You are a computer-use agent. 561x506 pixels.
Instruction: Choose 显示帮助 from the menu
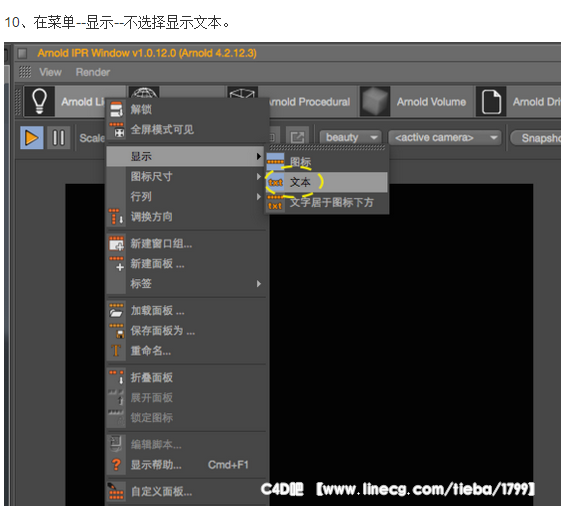186,465
